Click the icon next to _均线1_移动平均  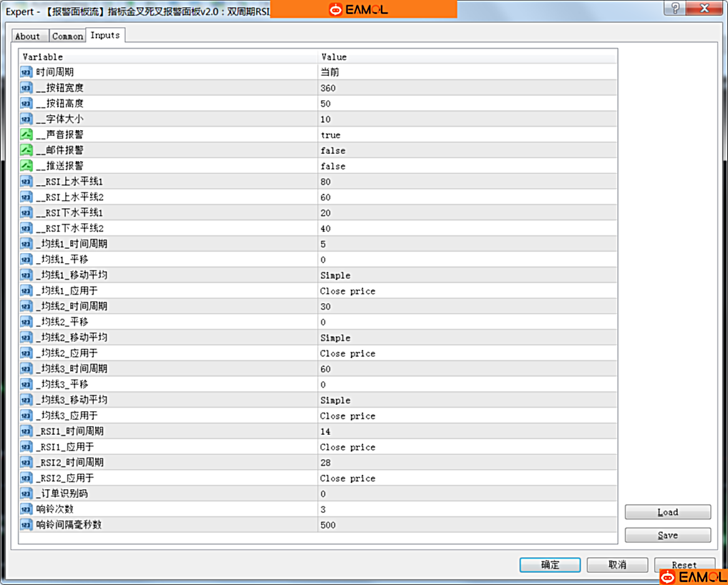tap(26, 275)
